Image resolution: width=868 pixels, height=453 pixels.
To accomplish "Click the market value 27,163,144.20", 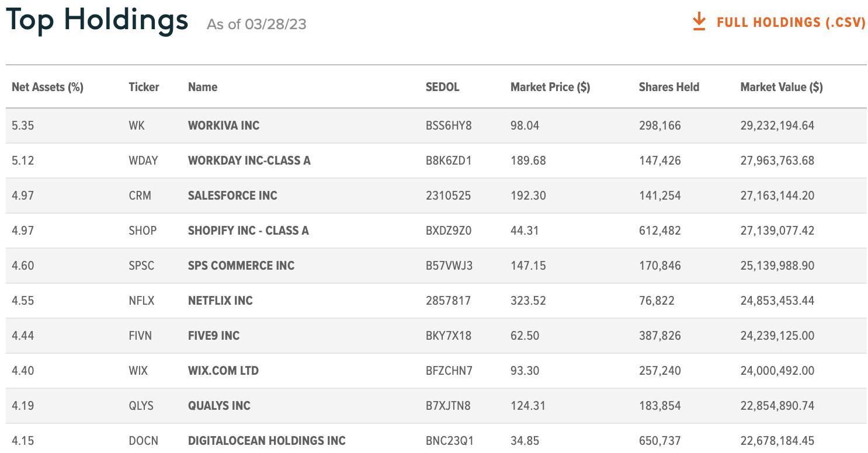I will point(777,196).
